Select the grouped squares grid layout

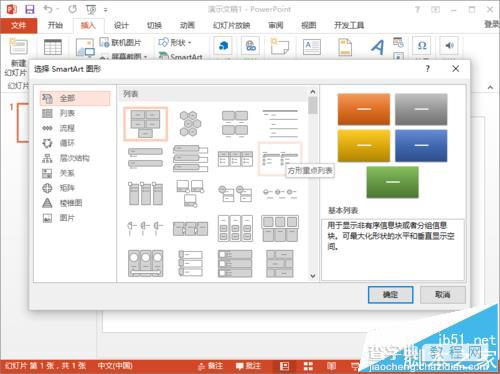[x=279, y=229]
